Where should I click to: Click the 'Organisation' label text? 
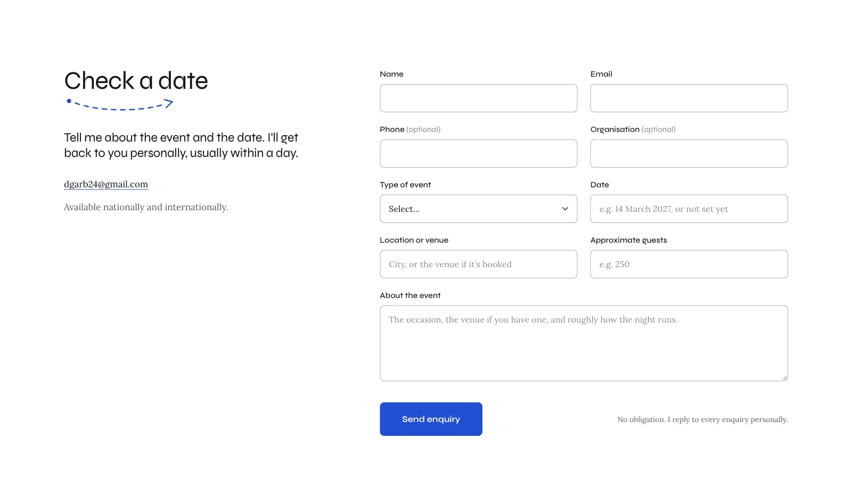pyautogui.click(x=615, y=129)
